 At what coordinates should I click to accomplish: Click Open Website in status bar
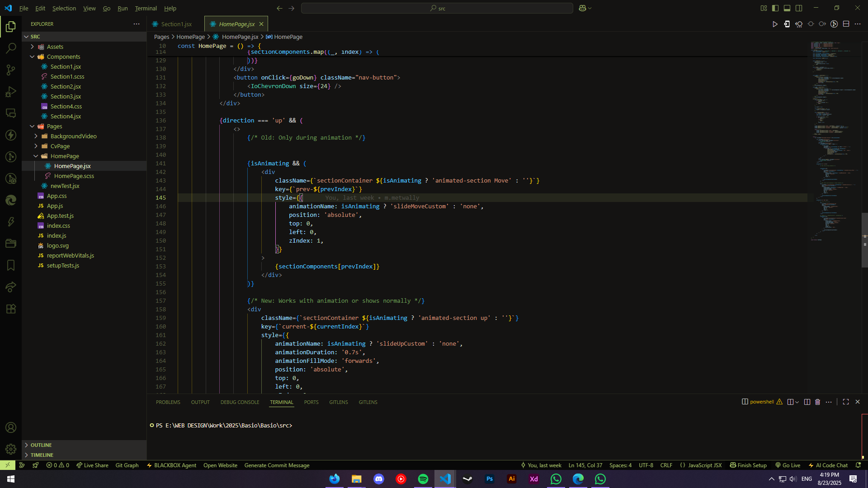coord(220,465)
